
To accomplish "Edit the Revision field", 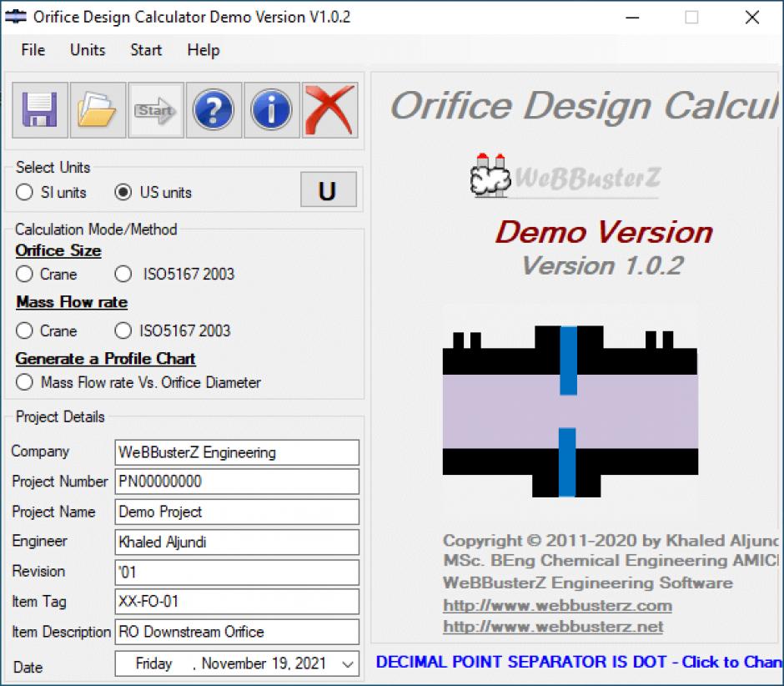I will (237, 572).
